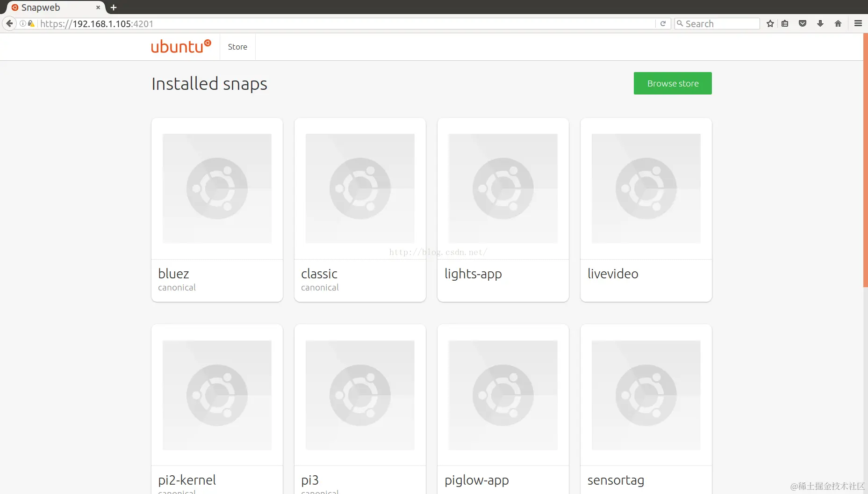Click canonical publisher under classic
868x494 pixels.
click(x=320, y=288)
